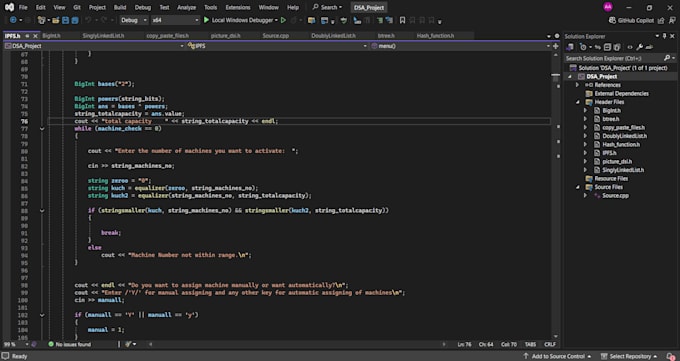Click Start Without Debugging outline play icon
The width and height of the screenshot is (680, 361).
[283, 20]
